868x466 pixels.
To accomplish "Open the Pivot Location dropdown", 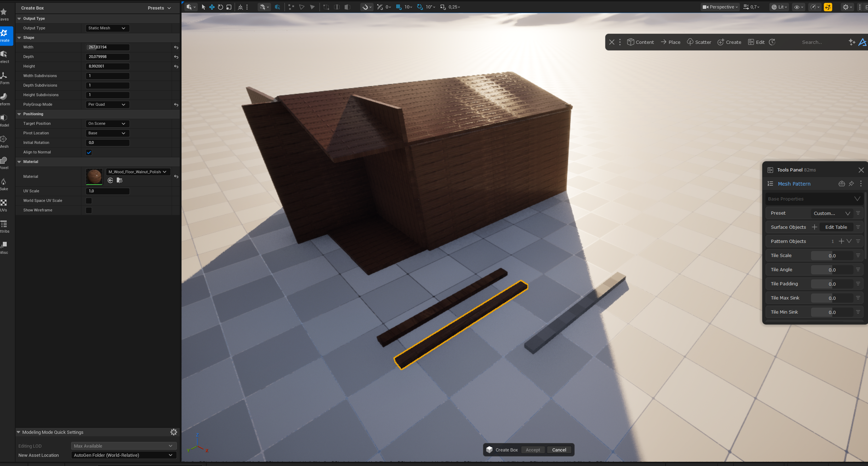I will tap(107, 133).
